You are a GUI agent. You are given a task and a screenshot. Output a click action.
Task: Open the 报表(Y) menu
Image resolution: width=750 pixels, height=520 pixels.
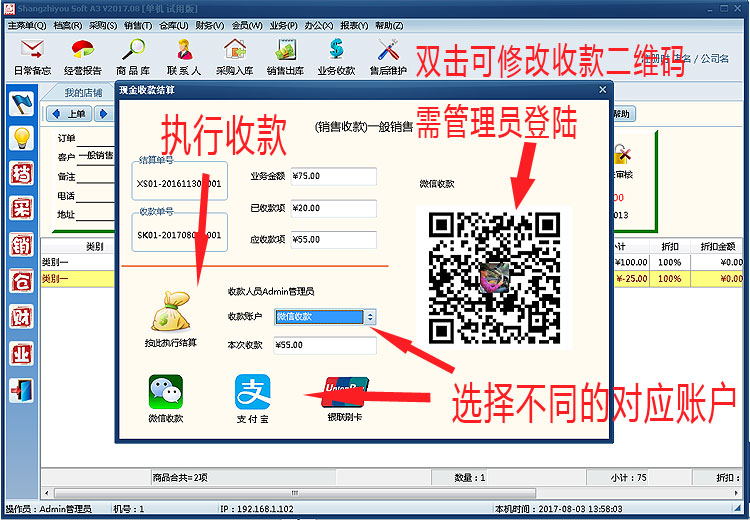[x=354, y=25]
